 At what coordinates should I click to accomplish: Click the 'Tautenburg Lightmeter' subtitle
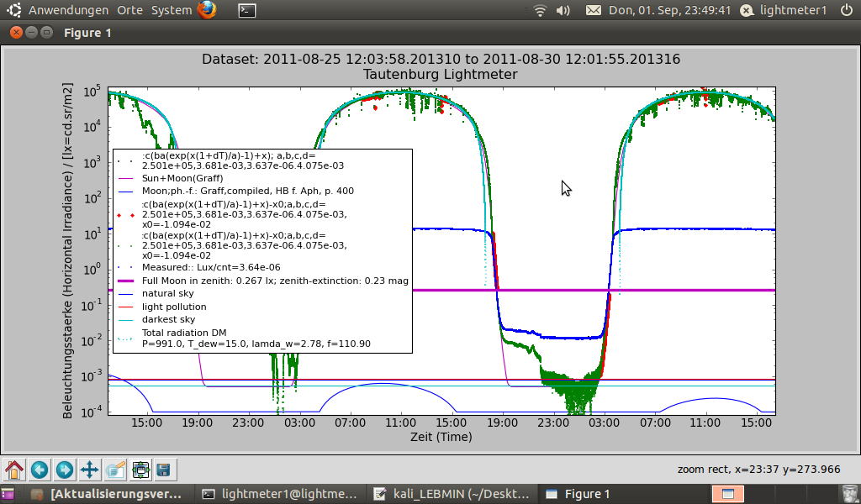pyautogui.click(x=441, y=74)
